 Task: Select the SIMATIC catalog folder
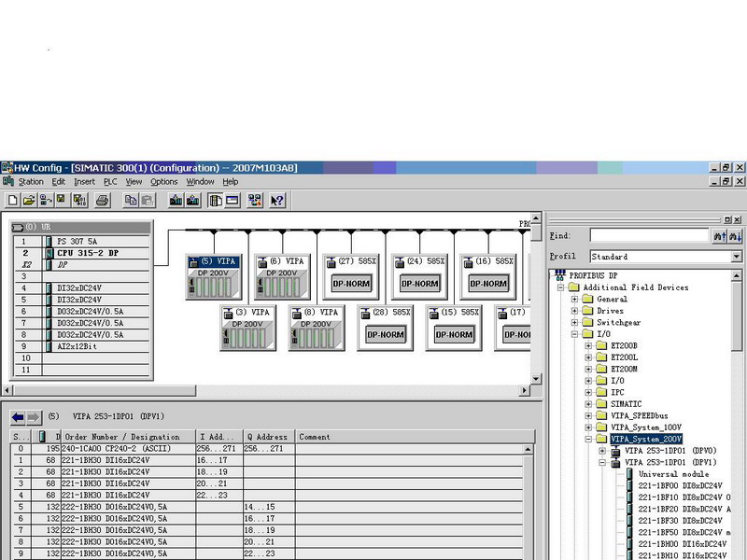[626, 404]
